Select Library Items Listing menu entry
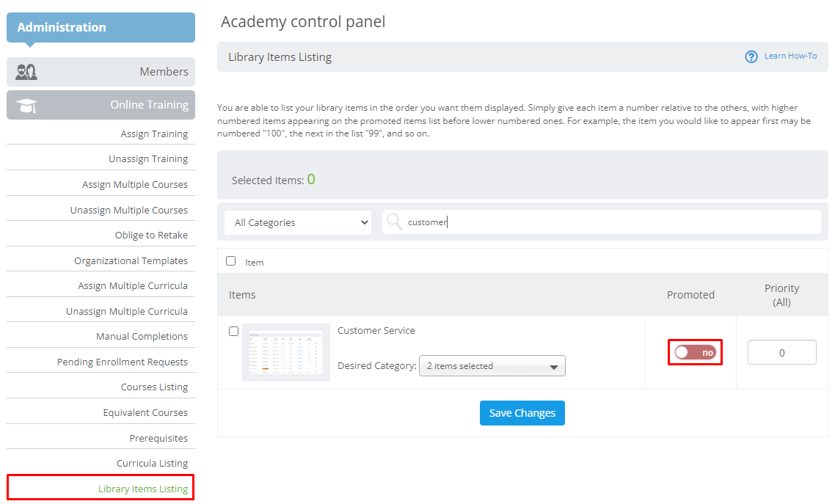Viewport: 835px width, 504px height. (x=143, y=489)
